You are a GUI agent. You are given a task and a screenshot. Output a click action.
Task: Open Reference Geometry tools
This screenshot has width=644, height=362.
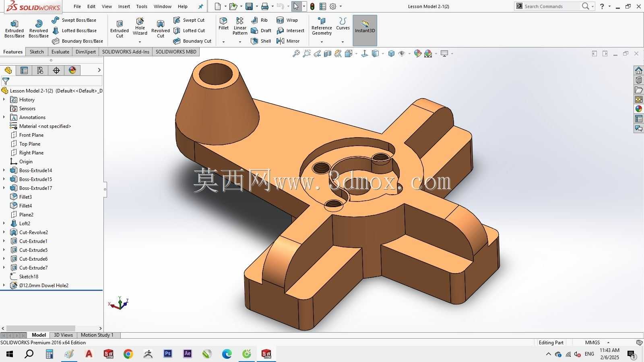(x=322, y=27)
